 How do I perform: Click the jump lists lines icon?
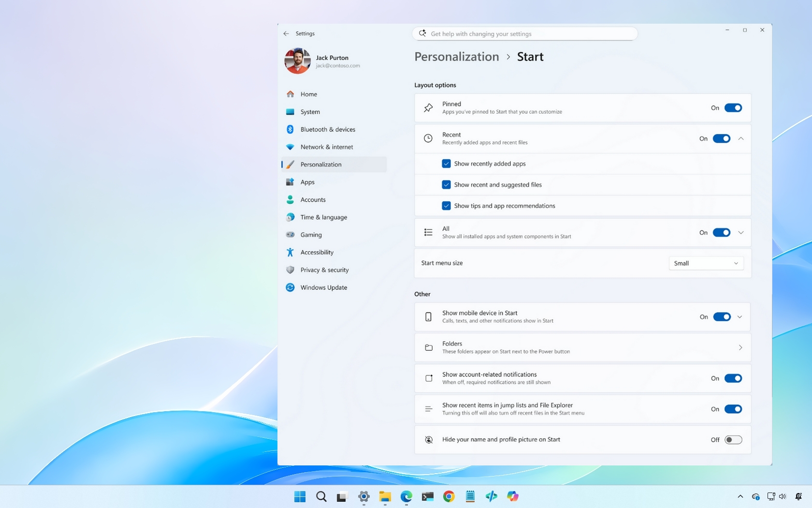(x=429, y=409)
